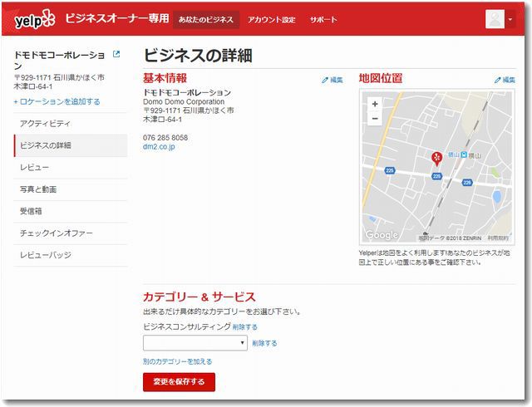Open the 受信箱 sidebar item
The height and width of the screenshot is (407, 532).
[x=71, y=211]
